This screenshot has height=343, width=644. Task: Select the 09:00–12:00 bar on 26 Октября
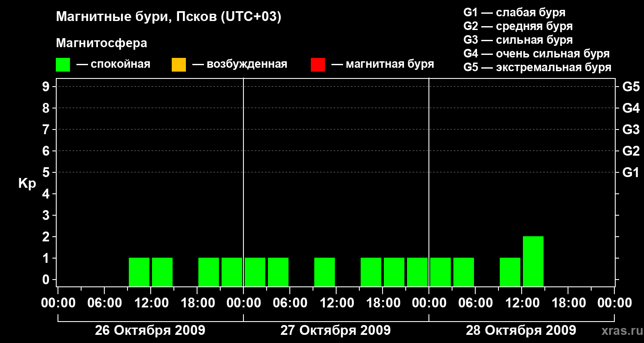point(139,272)
